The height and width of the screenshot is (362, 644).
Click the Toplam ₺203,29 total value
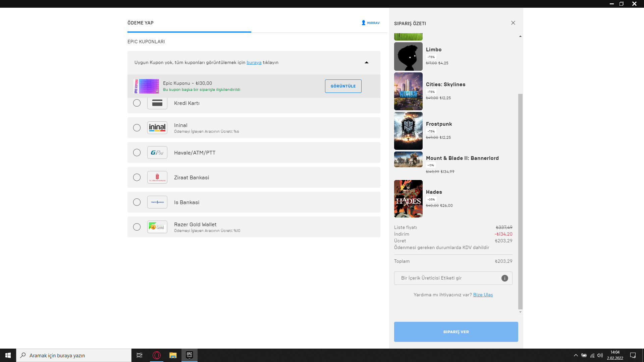point(503,261)
